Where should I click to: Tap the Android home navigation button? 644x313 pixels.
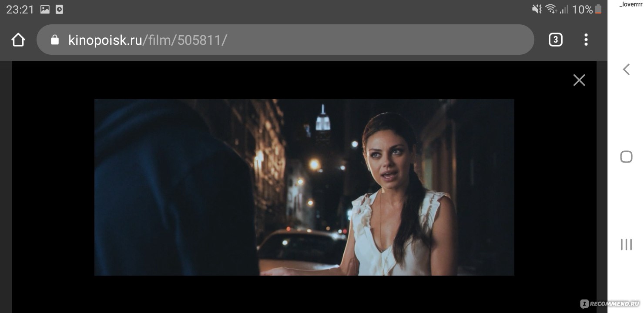coord(626,157)
